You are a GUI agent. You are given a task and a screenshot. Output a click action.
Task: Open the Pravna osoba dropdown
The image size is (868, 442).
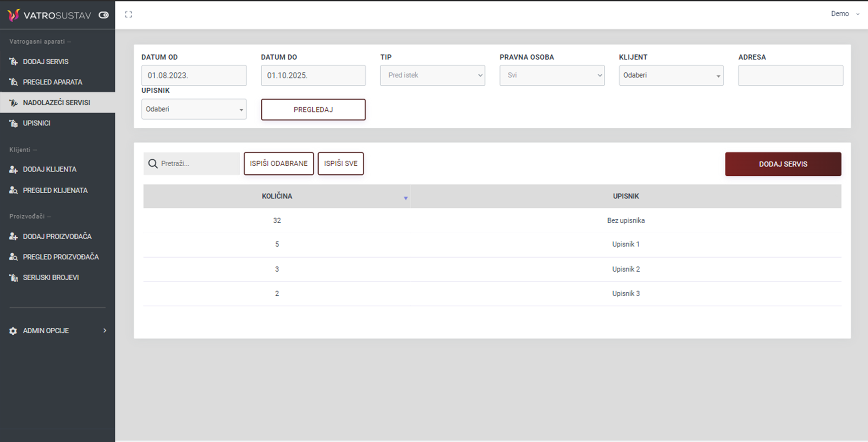[552, 75]
